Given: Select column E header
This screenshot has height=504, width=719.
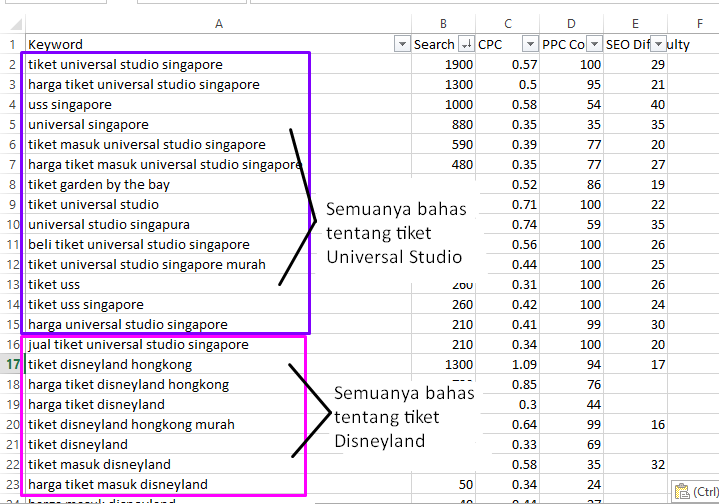Looking at the screenshot, I should click(635, 24).
